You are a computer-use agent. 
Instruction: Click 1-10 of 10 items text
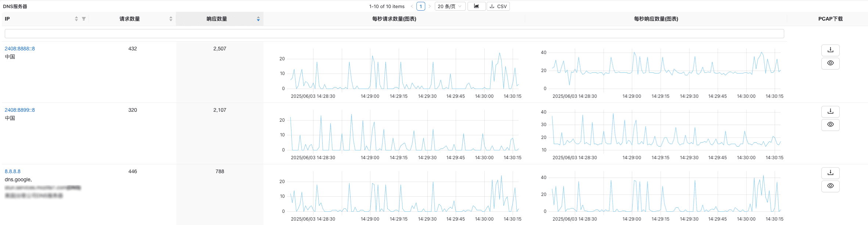pos(387,6)
